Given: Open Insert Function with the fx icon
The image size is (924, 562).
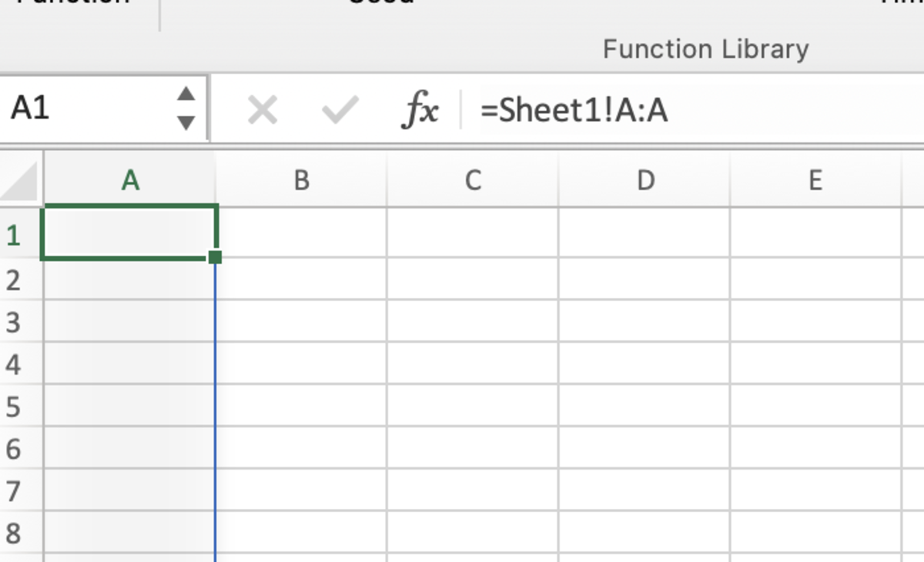Looking at the screenshot, I should (420, 111).
